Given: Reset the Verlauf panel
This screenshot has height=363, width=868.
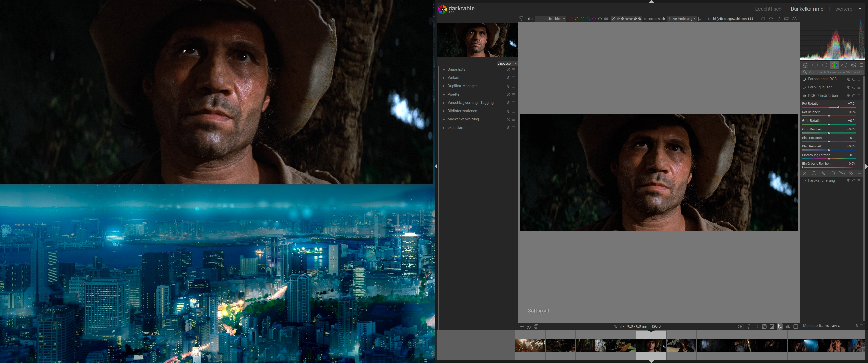Looking at the screenshot, I should point(508,78).
